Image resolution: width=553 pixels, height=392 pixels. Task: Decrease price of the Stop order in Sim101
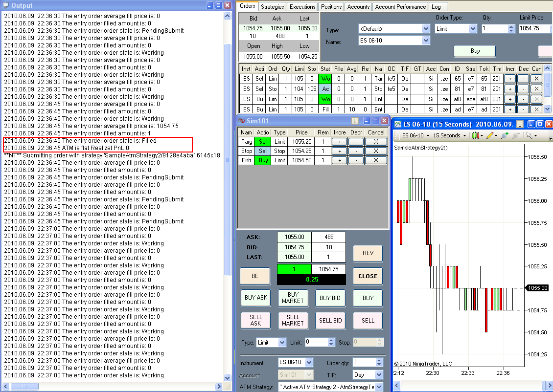[356, 151]
